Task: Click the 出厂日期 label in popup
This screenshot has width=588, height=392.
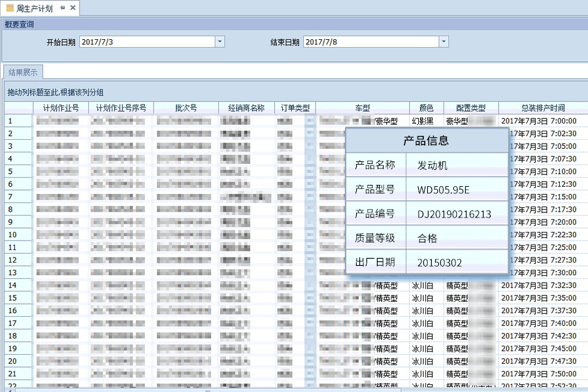Action: pyautogui.click(x=375, y=262)
